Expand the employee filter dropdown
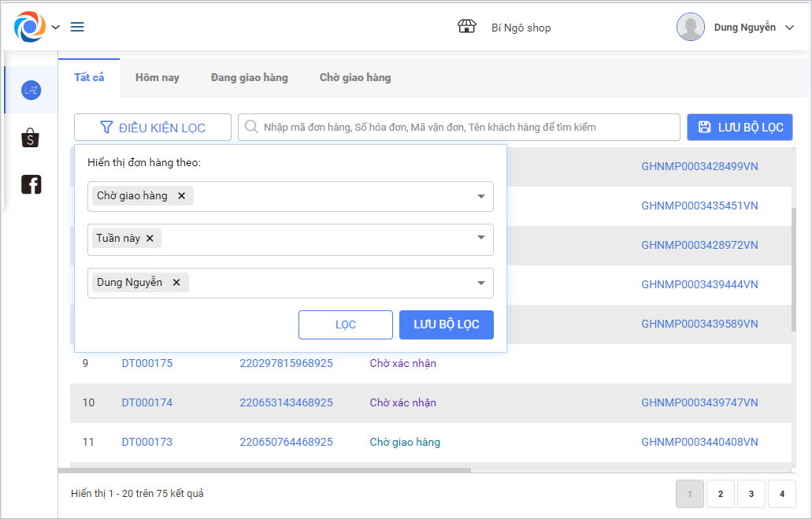812x519 pixels. click(481, 284)
